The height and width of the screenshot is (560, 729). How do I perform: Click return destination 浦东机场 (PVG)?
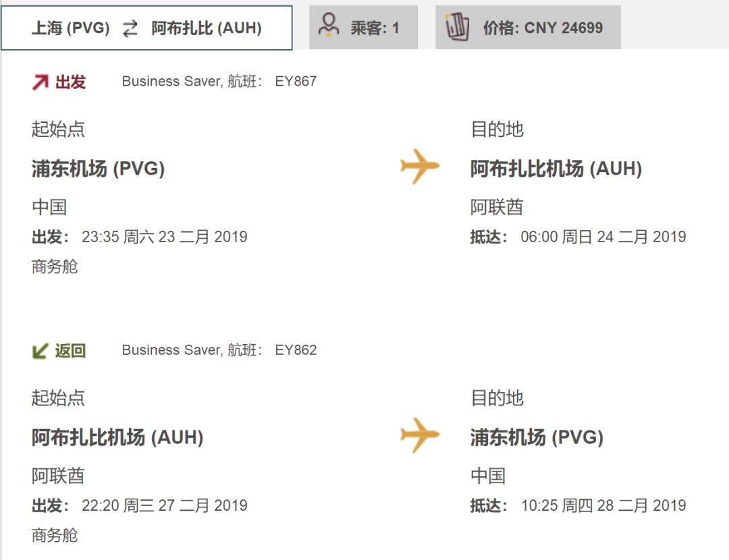click(x=537, y=437)
